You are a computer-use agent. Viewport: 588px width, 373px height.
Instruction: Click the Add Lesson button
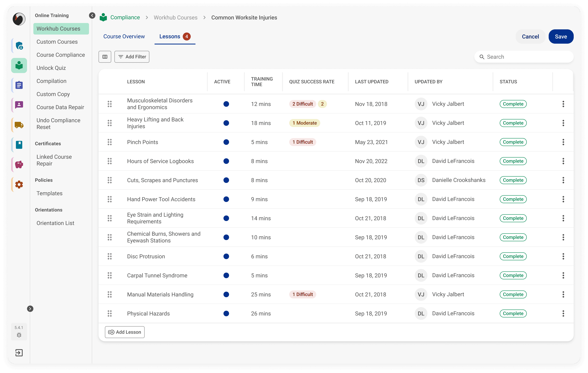(125, 332)
